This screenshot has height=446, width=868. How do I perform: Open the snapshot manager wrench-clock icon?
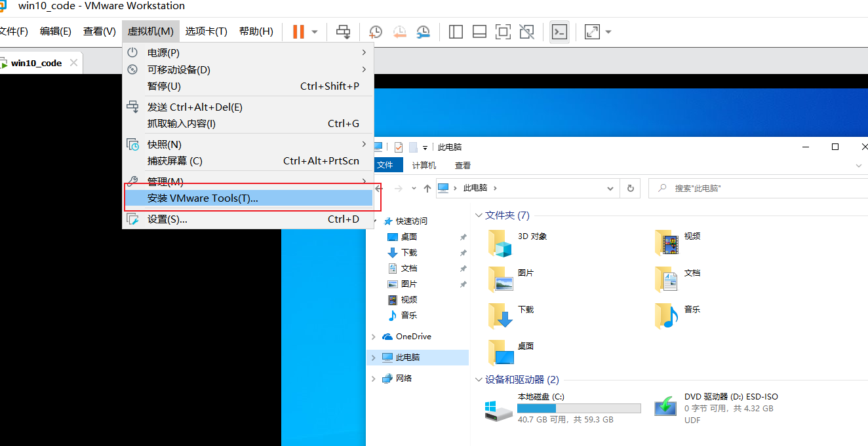tap(424, 31)
